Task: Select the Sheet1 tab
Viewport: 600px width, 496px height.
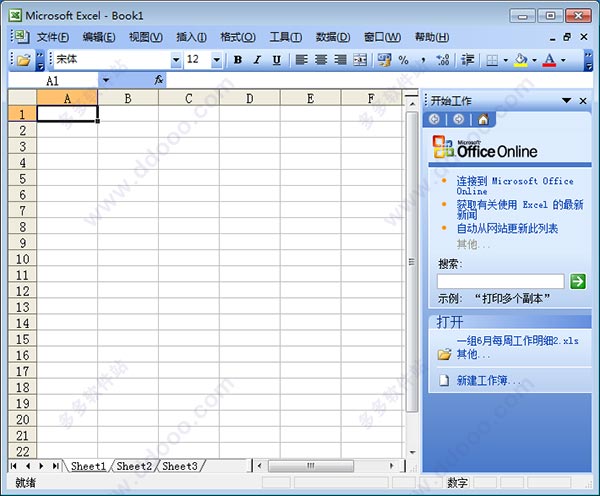Action: click(88, 466)
